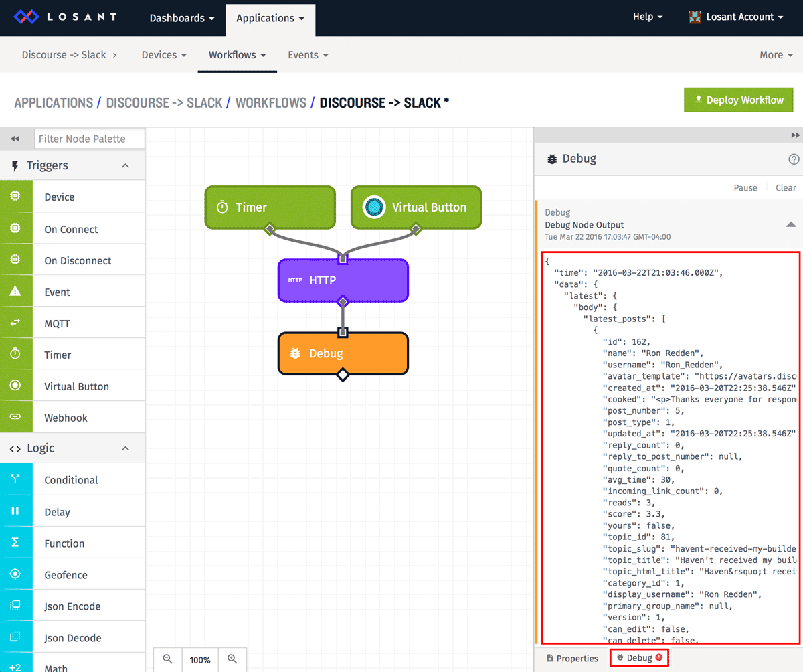Select the On Disconnect trigger icon
The width and height of the screenshot is (803, 672).
16,260
